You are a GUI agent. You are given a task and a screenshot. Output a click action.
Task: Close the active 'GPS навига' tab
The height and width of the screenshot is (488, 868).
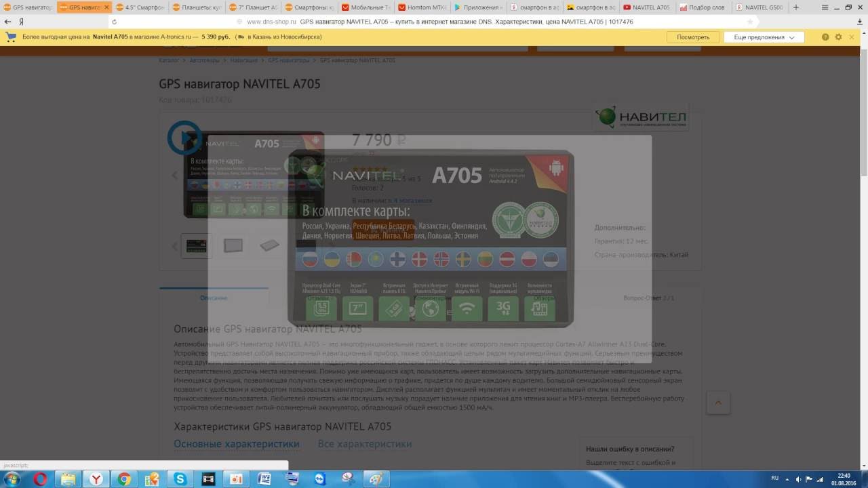tap(106, 7)
